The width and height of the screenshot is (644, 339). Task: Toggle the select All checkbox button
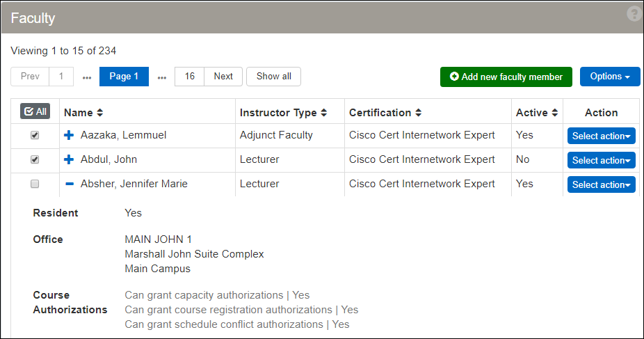35,111
